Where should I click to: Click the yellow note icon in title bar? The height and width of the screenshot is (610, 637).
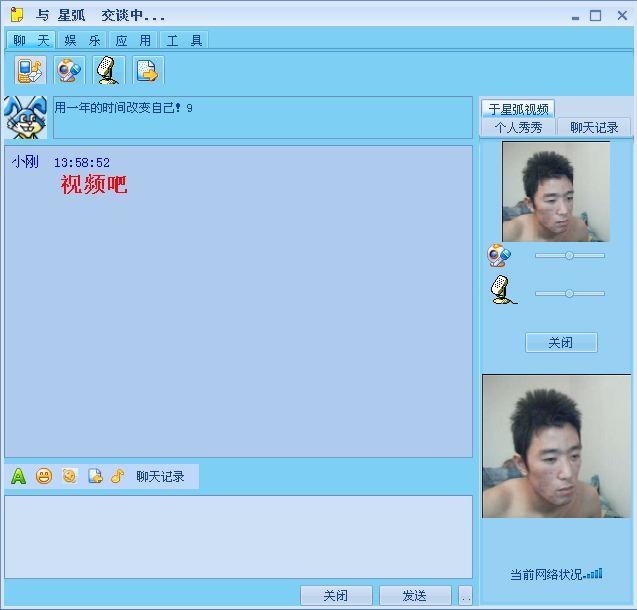tap(17, 15)
